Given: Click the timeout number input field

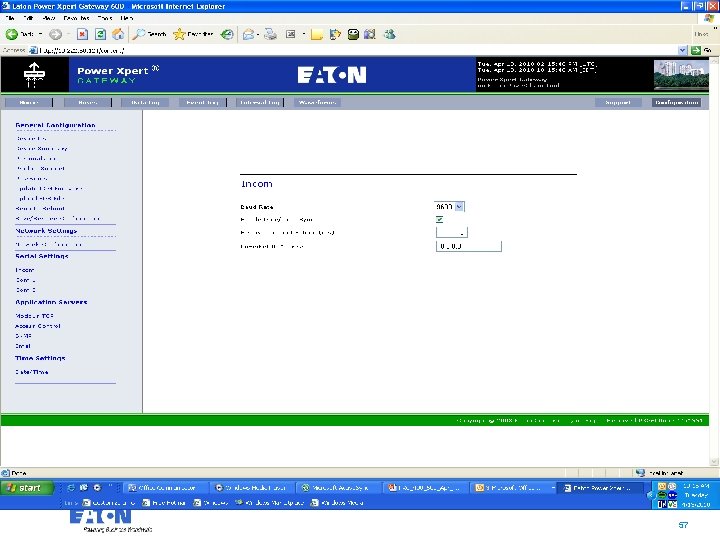Looking at the screenshot, I should tap(452, 232).
